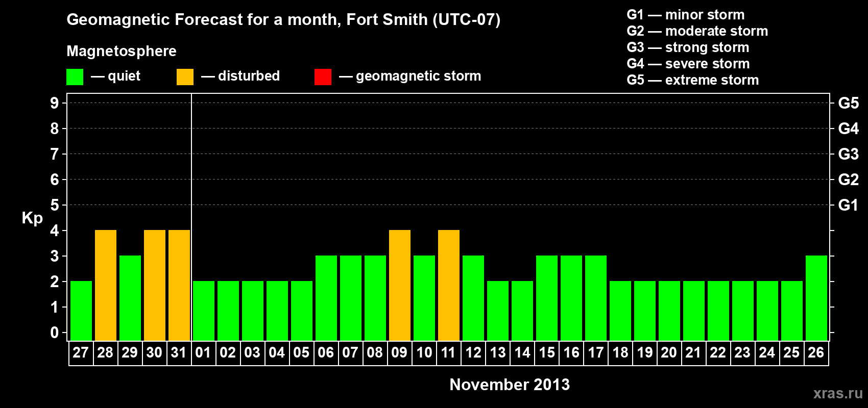
Task: Click the Kp value 5 on axis
Action: pyautogui.click(x=55, y=205)
